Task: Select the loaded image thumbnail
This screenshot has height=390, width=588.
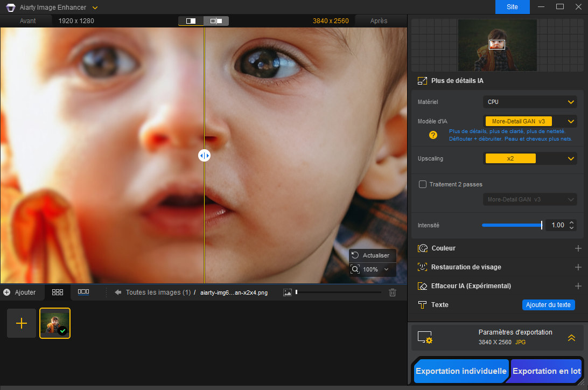Action: coord(55,323)
